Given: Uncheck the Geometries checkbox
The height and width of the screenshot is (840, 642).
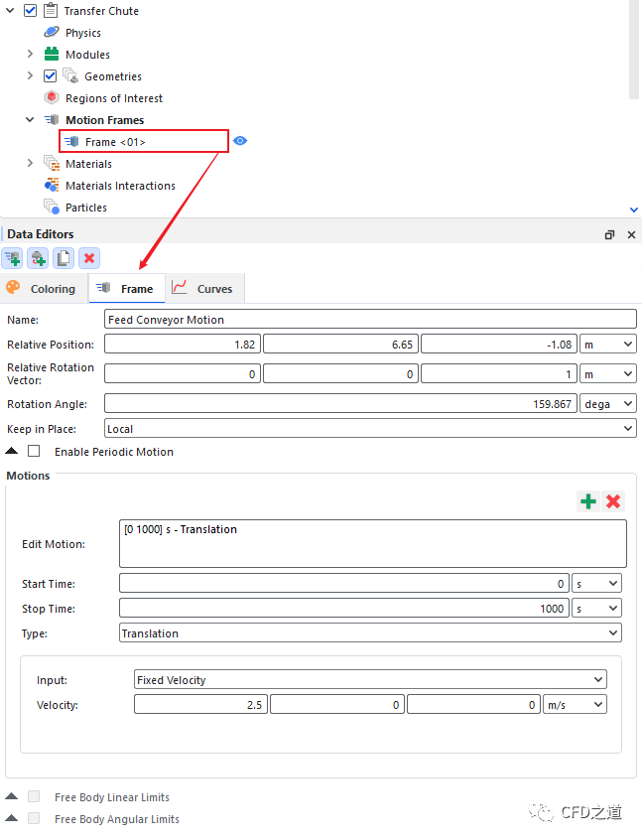Looking at the screenshot, I should [x=51, y=76].
